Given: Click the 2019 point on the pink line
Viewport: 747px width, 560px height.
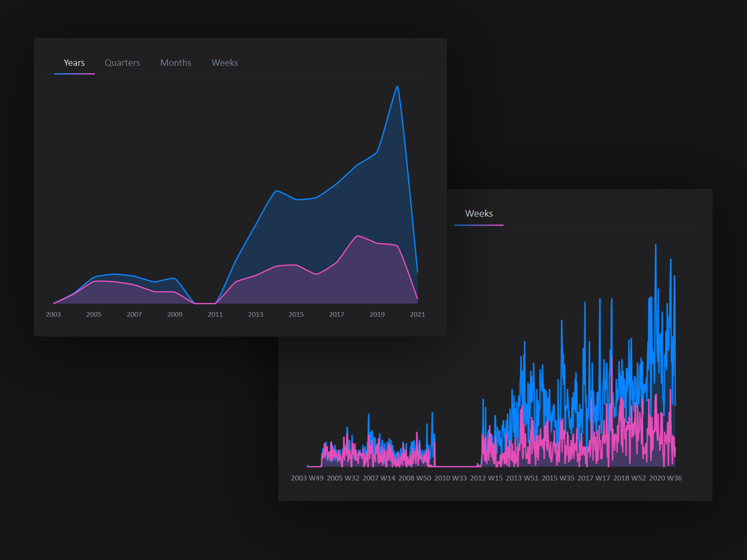Looking at the screenshot, I should pyautogui.click(x=377, y=244).
